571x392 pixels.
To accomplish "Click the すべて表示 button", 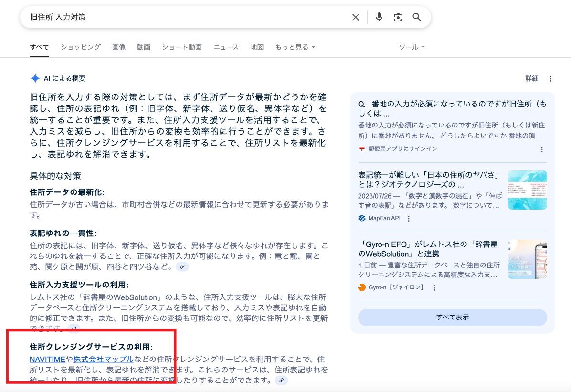I will [x=452, y=318].
